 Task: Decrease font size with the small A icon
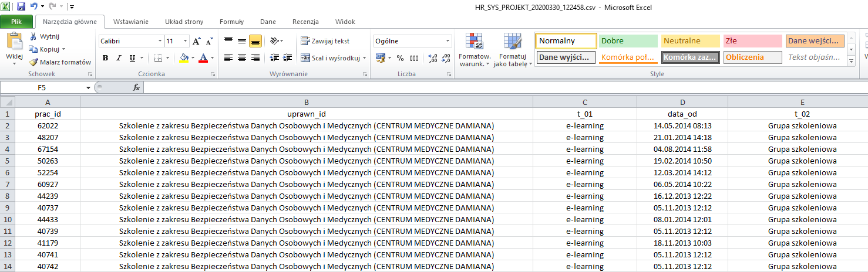[x=209, y=41]
